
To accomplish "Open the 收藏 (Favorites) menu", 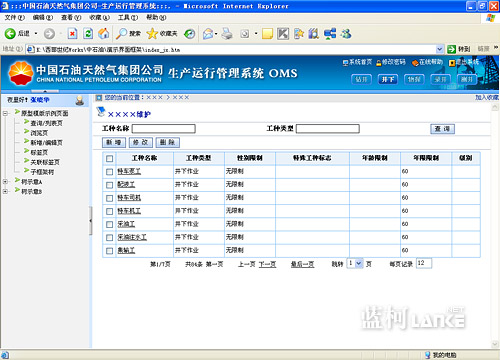I will coord(99,17).
